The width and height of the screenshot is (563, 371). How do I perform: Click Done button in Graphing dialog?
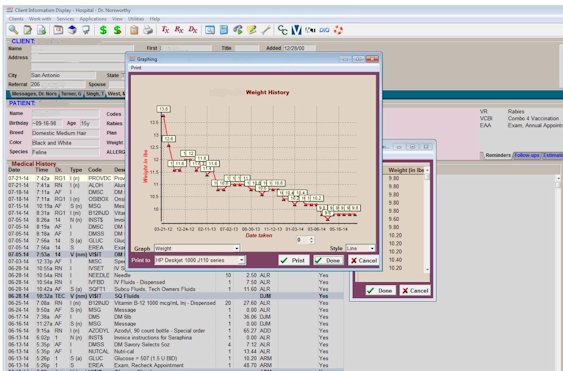[329, 260]
